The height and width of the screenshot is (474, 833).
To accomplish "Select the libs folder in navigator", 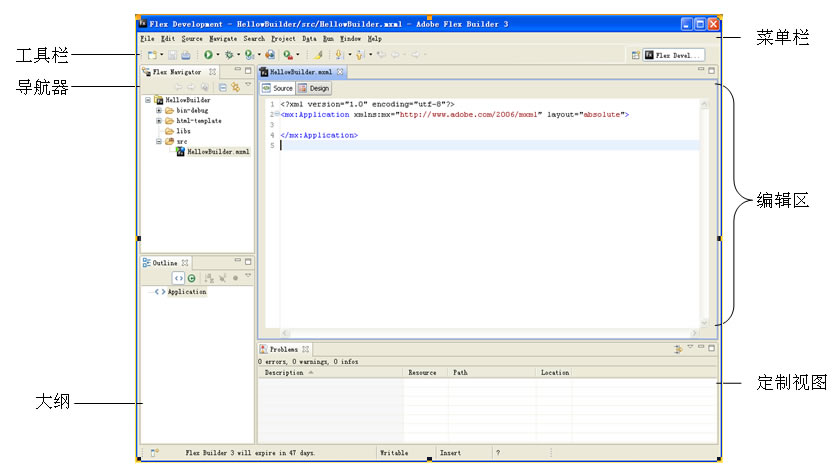I will (x=178, y=131).
